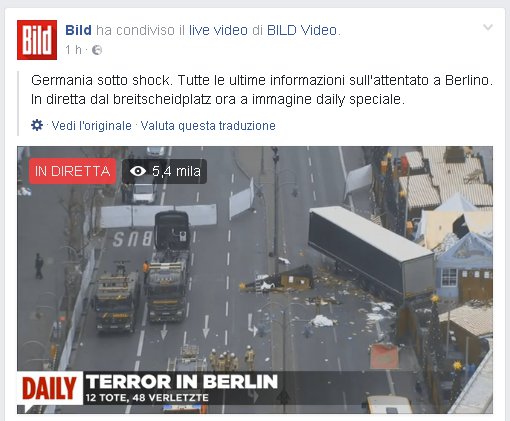Open the live video on the trailer truck
The height and width of the screenshot is (421, 510).
pyautogui.click(x=371, y=253)
